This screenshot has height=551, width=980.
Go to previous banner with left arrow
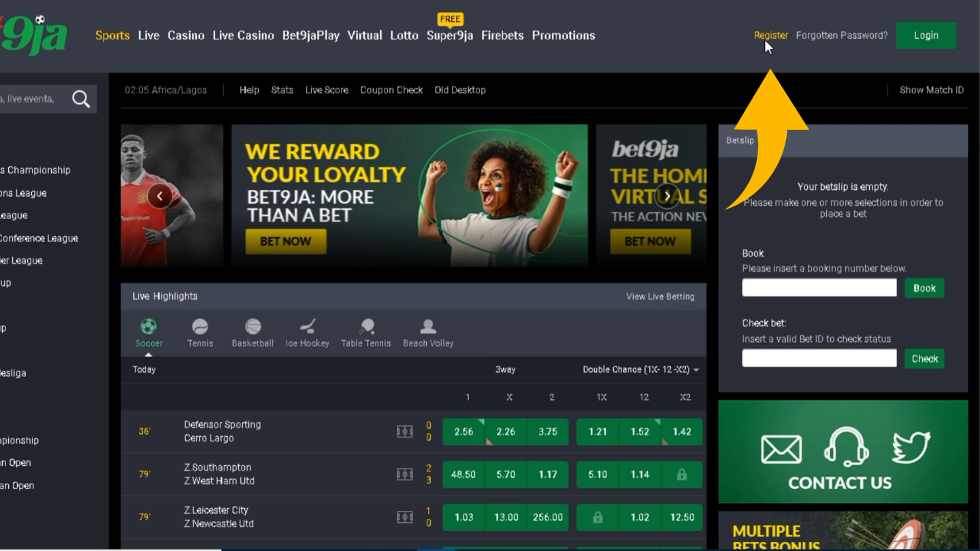(160, 196)
